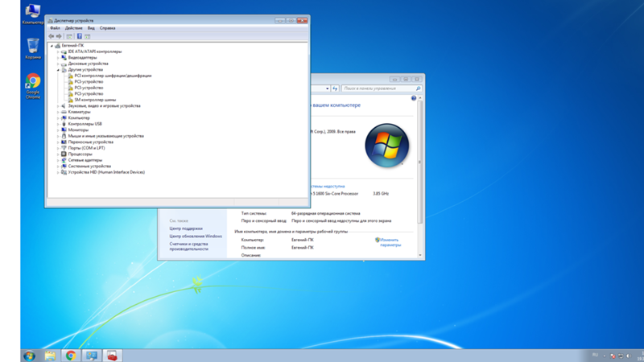Select the Мыши и иные указывающие устройства icon
This screenshot has width=644, height=362.
64,136
